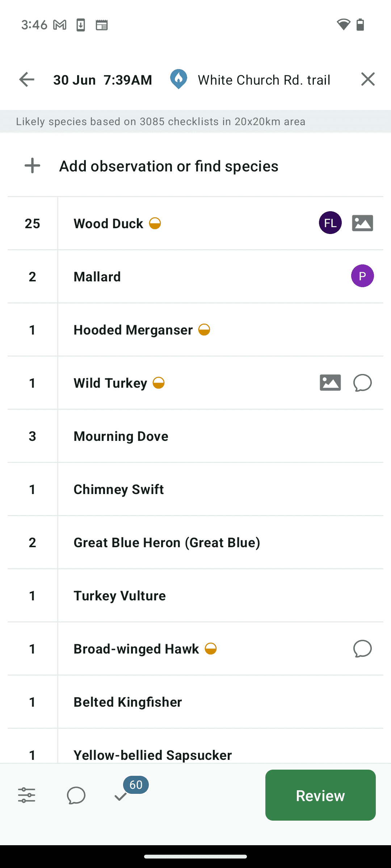The width and height of the screenshot is (391, 868).
Task: Open Wood Duck photo media icon
Action: pos(362,223)
